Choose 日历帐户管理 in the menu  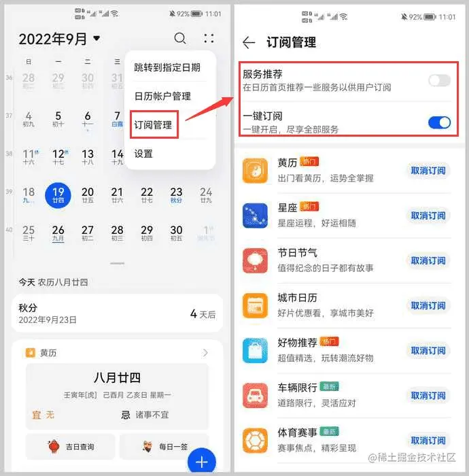[x=162, y=97]
